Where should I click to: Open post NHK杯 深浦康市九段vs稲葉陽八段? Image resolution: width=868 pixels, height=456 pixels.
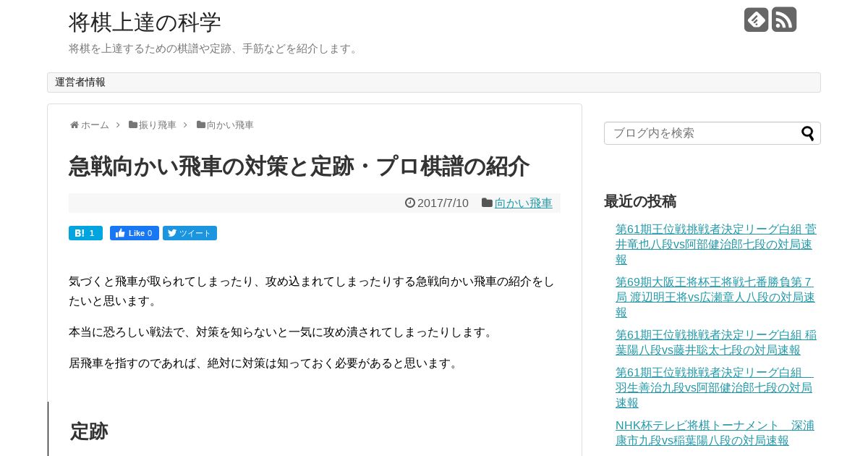click(715, 433)
